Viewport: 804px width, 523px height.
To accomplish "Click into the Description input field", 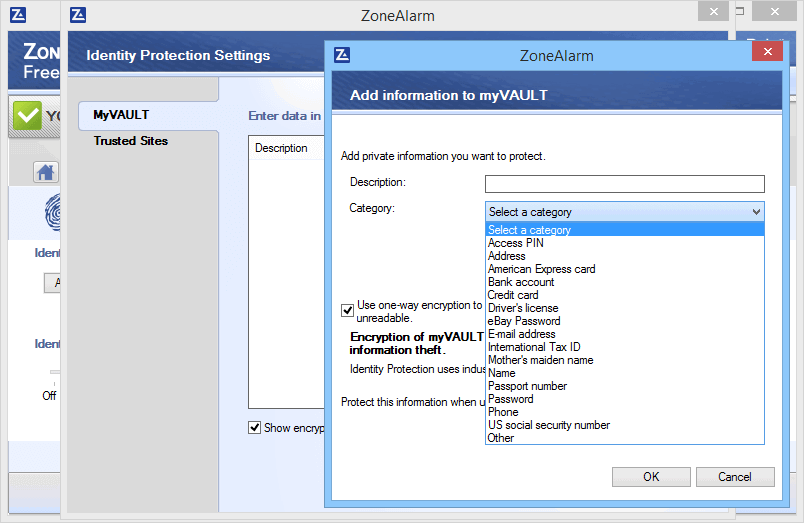I will coord(625,184).
